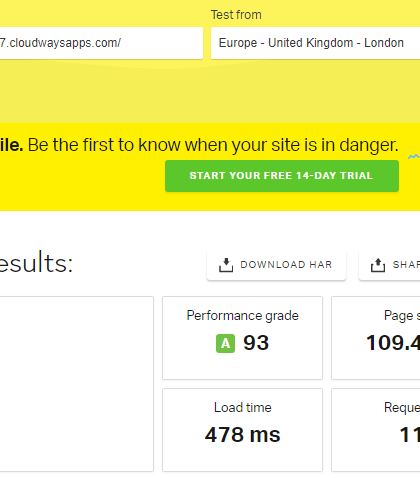This screenshot has height=478, width=420.
Task: Click the performance score 93
Action: click(x=256, y=343)
